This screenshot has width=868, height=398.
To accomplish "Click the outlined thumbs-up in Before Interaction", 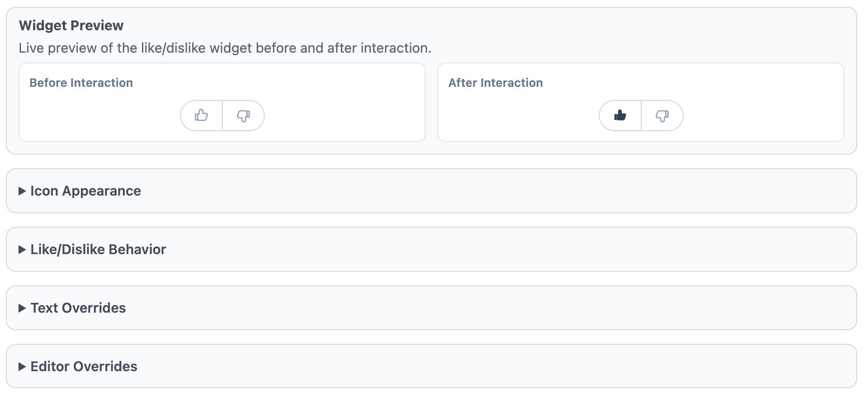I will pyautogui.click(x=201, y=116).
